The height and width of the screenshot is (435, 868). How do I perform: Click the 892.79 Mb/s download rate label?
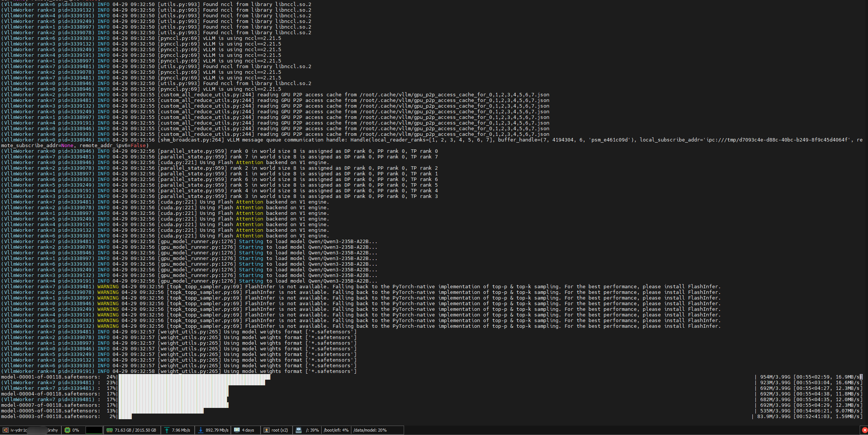(x=217, y=430)
